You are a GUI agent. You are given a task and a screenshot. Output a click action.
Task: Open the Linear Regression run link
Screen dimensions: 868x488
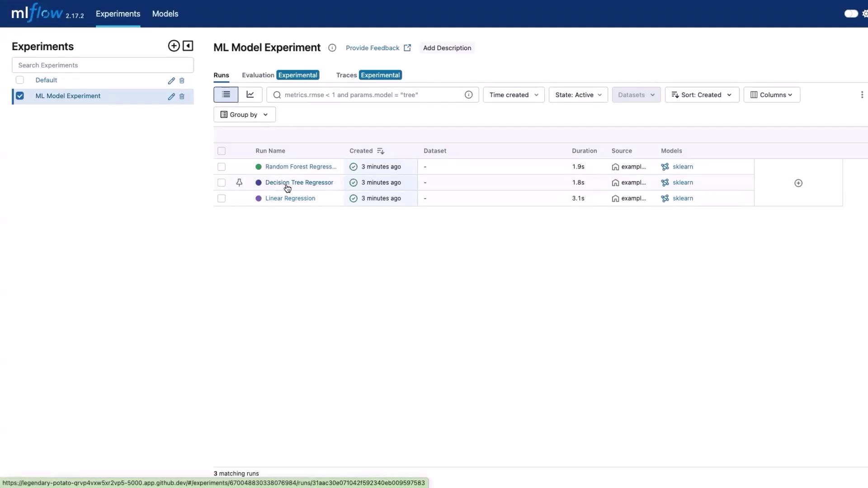coord(290,198)
